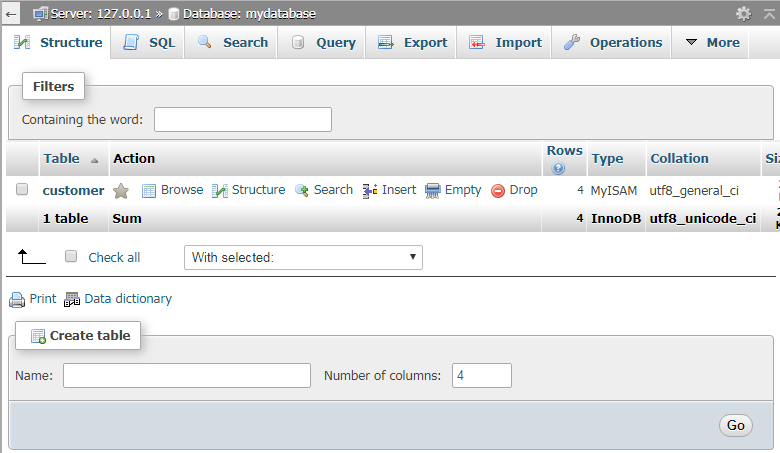Viewport: 780px width, 453px height.
Task: Click the SQL tab scroll icon
Action: pos(131,42)
